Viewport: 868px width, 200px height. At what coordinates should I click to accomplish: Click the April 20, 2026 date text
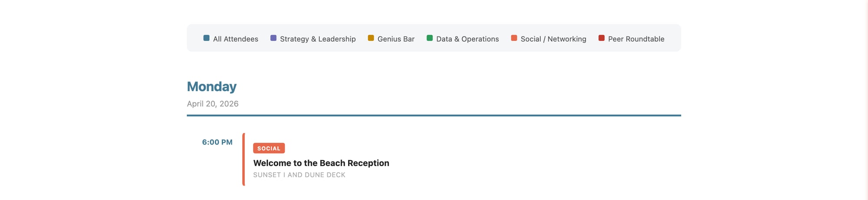(213, 104)
